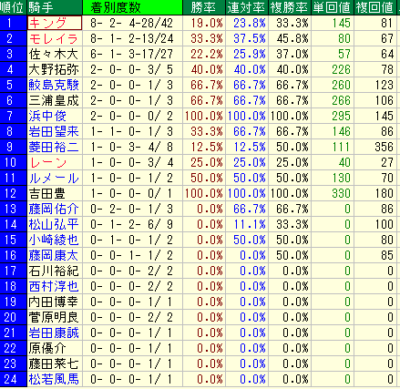This screenshot has height=389, width=400.
Task: Click record 1- 0- 3- 4/ 8 cell
Action: point(132,147)
